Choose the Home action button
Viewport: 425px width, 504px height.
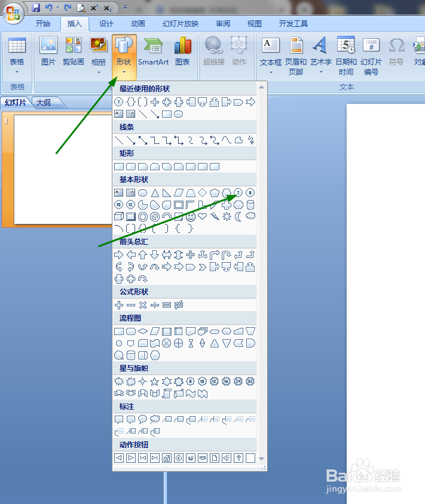coord(167,457)
